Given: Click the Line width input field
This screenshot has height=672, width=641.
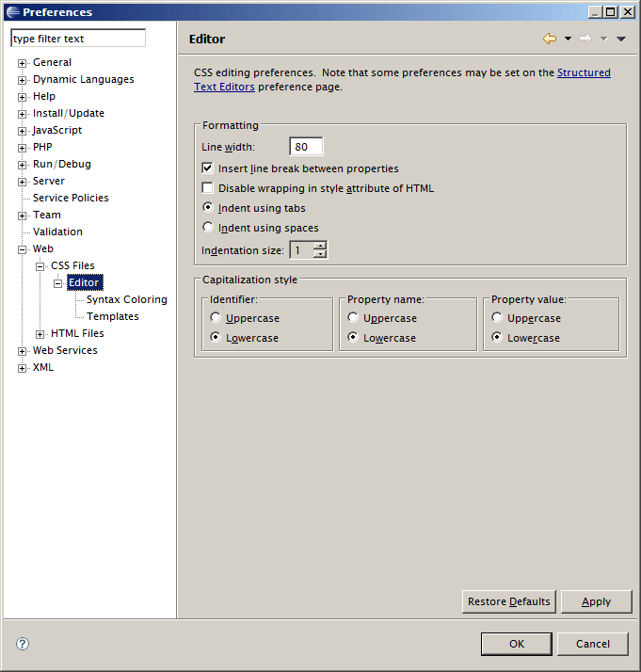Looking at the screenshot, I should (306, 147).
